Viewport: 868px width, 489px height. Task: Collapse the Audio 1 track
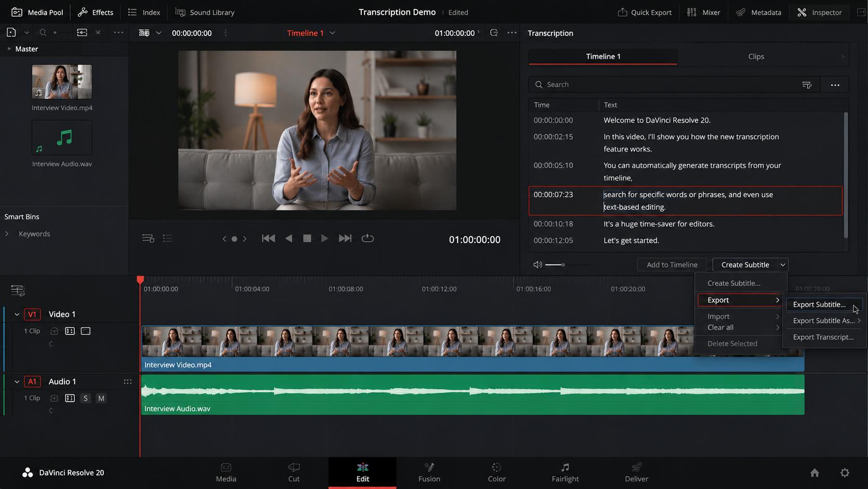click(17, 381)
